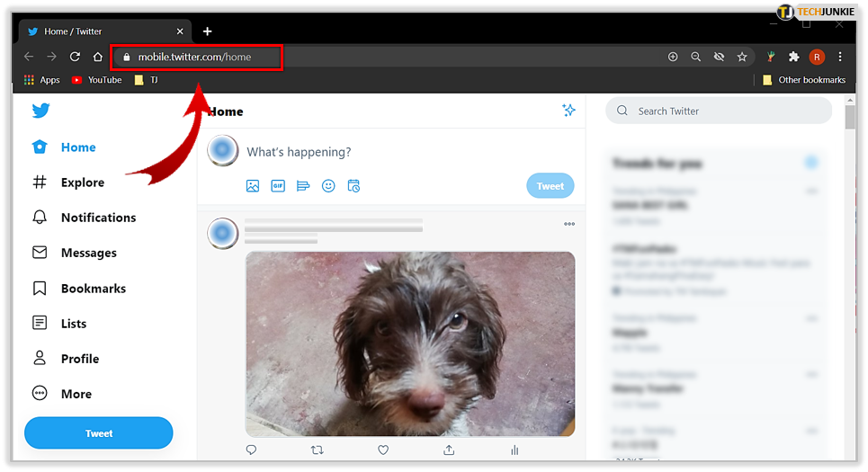
Task: Click the sparkle top tweets icon
Action: (568, 110)
